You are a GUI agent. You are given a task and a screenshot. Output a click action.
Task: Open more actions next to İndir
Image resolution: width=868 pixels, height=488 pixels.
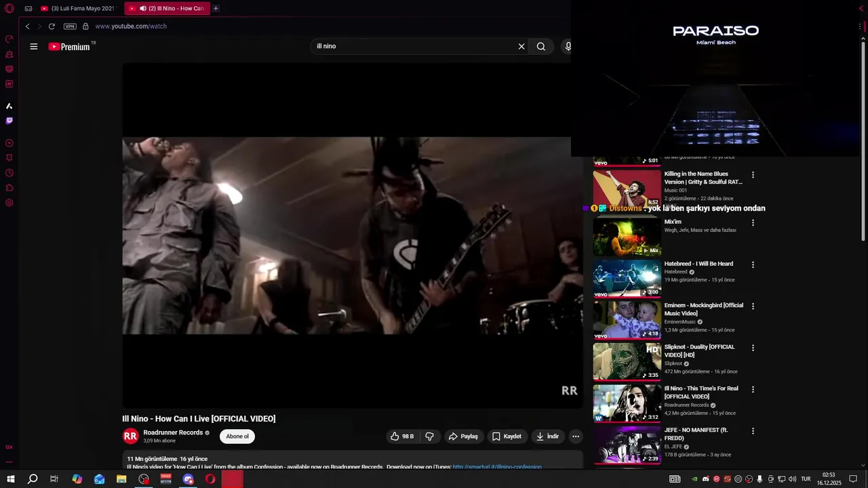(576, 436)
